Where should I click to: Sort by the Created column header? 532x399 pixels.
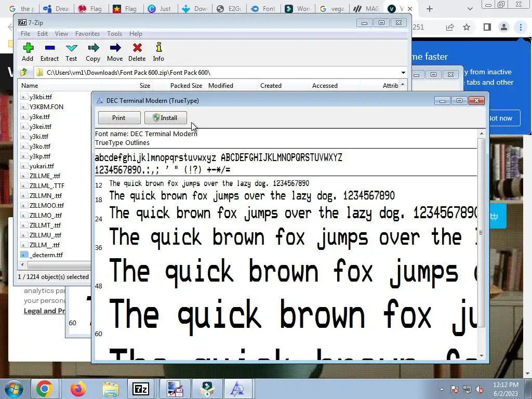pos(283,86)
